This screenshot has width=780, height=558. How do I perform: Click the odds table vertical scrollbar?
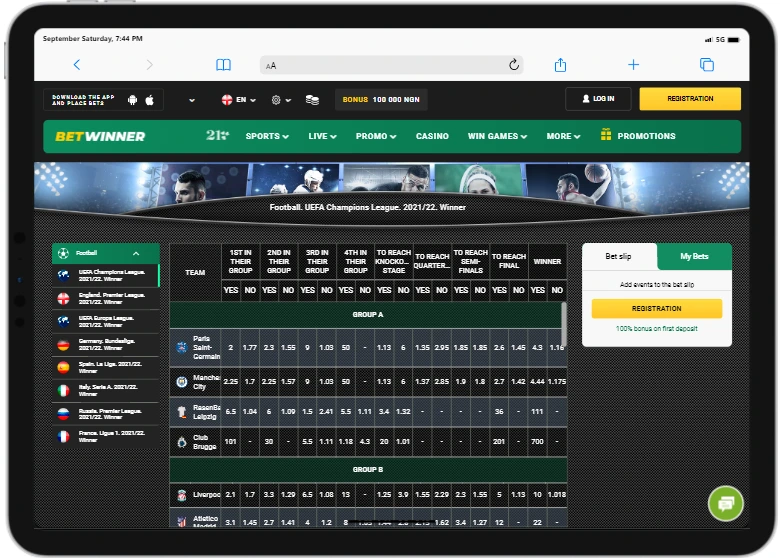point(564,323)
